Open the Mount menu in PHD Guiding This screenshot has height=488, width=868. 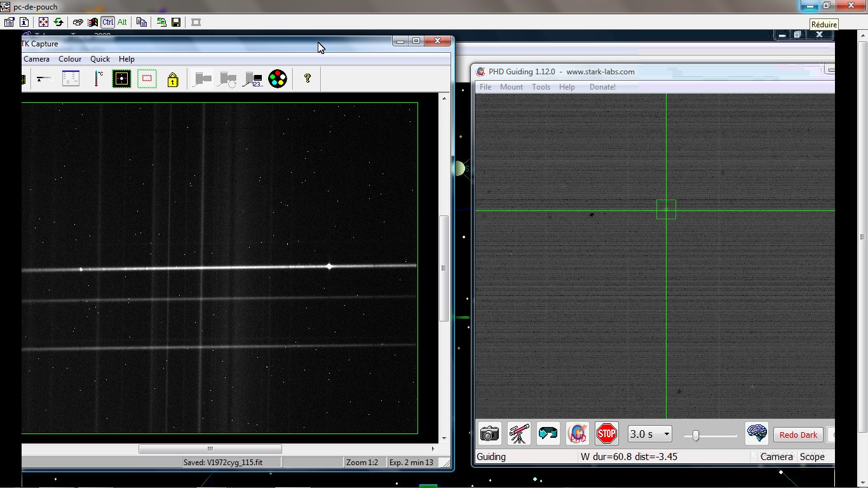pos(512,87)
